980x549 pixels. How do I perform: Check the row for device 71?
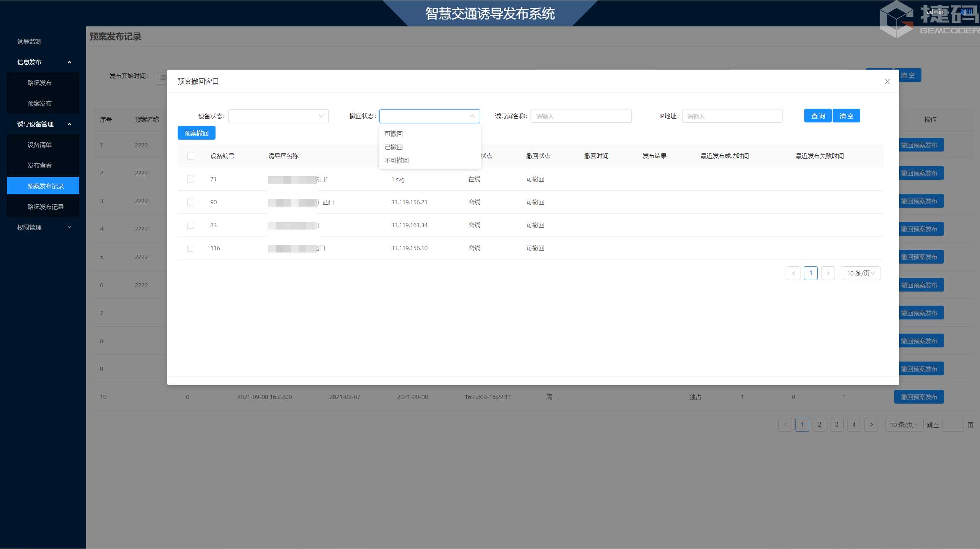click(x=190, y=179)
